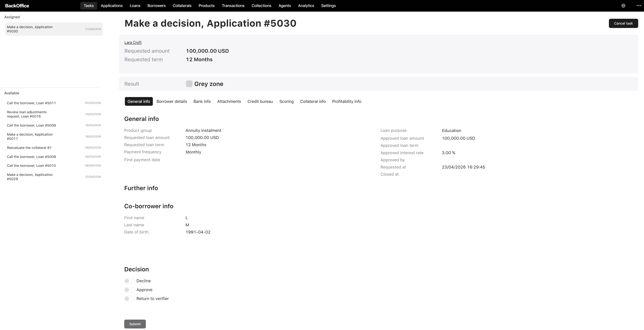Toggle the Return to verifier switch
Screen dimensions: 644x330
(129, 299)
